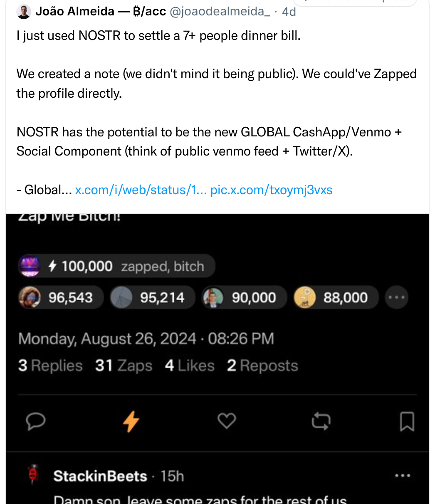The height and width of the screenshot is (504, 430).
Task: Open the StackinBeets username
Action: (x=100, y=476)
